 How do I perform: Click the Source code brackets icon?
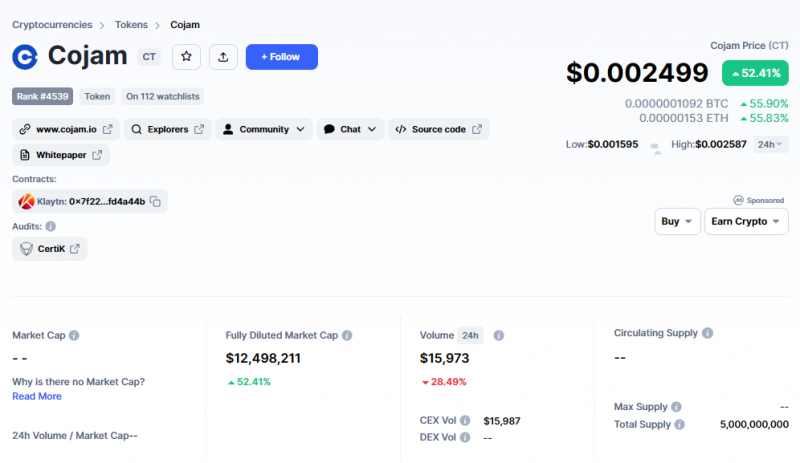pos(401,129)
